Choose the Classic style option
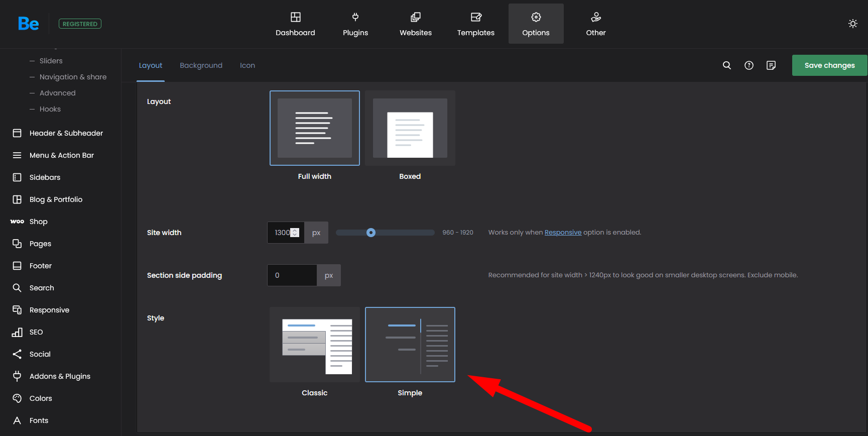 pos(315,345)
